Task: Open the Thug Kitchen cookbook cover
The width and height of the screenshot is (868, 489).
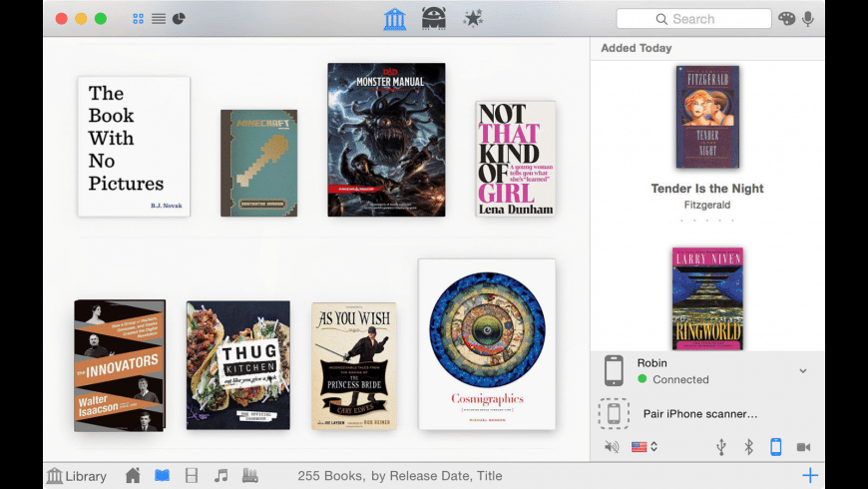Action: [238, 365]
